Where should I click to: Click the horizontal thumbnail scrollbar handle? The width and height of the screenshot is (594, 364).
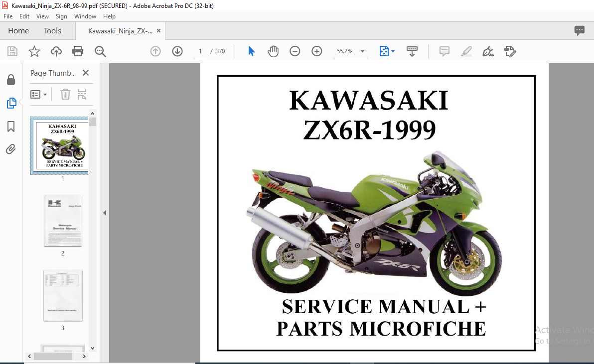coord(53,357)
